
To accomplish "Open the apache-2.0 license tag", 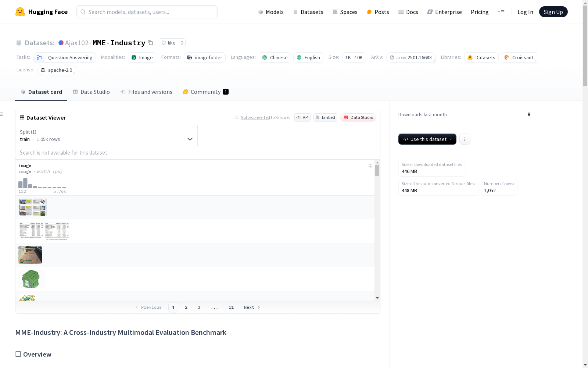I will click(57, 70).
